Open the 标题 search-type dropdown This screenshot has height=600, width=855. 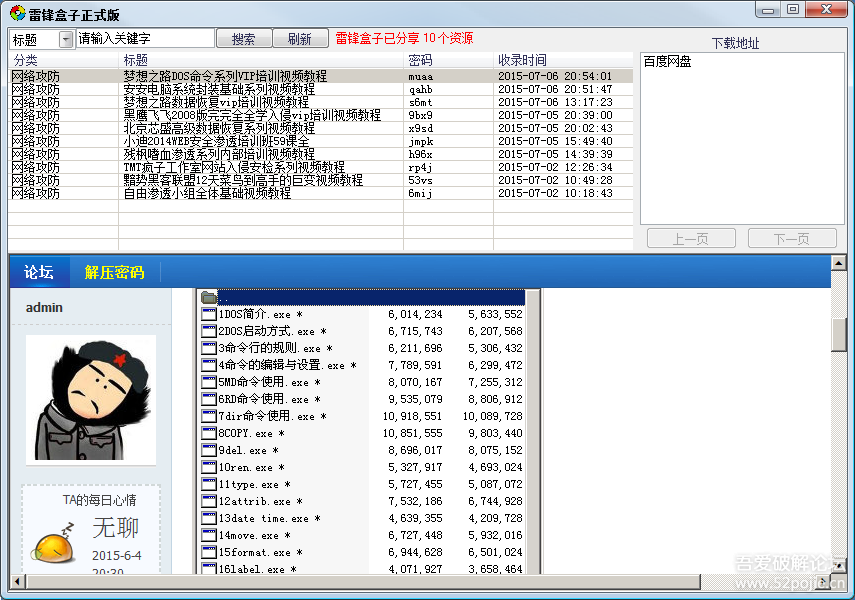tap(66, 39)
